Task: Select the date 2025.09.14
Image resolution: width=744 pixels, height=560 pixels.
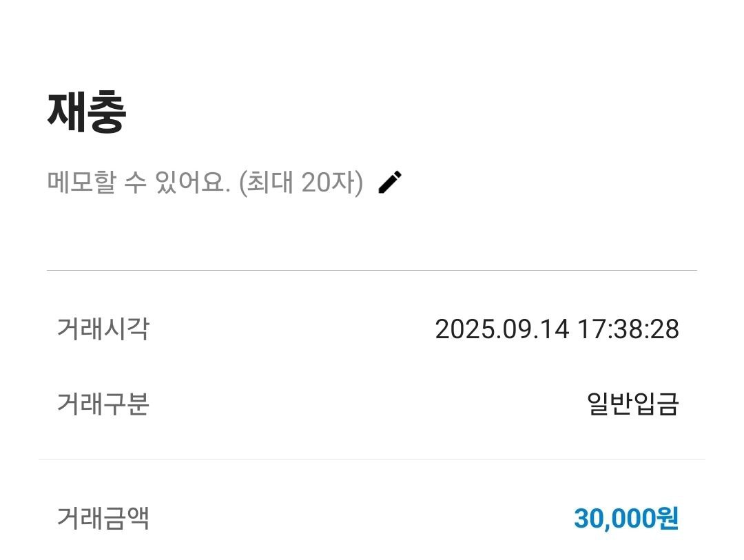Action: tap(502, 329)
